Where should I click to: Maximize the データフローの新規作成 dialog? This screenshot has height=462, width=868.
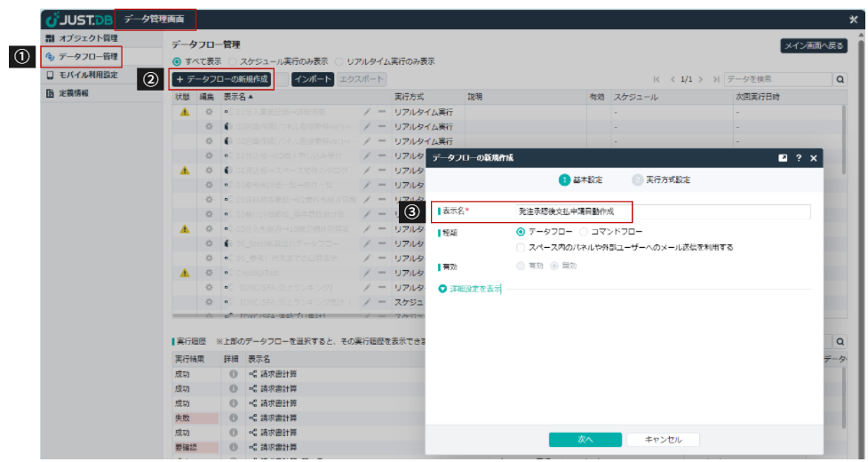[x=783, y=157]
